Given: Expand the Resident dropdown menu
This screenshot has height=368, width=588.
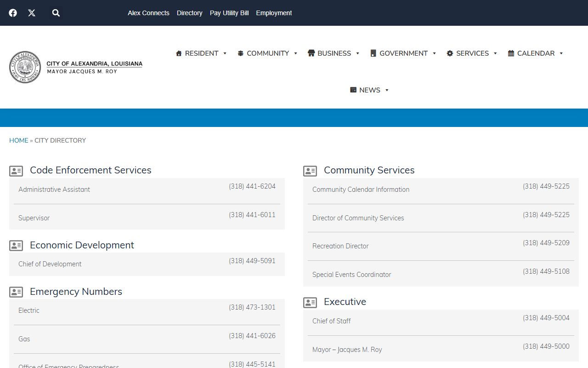Looking at the screenshot, I should click(225, 53).
